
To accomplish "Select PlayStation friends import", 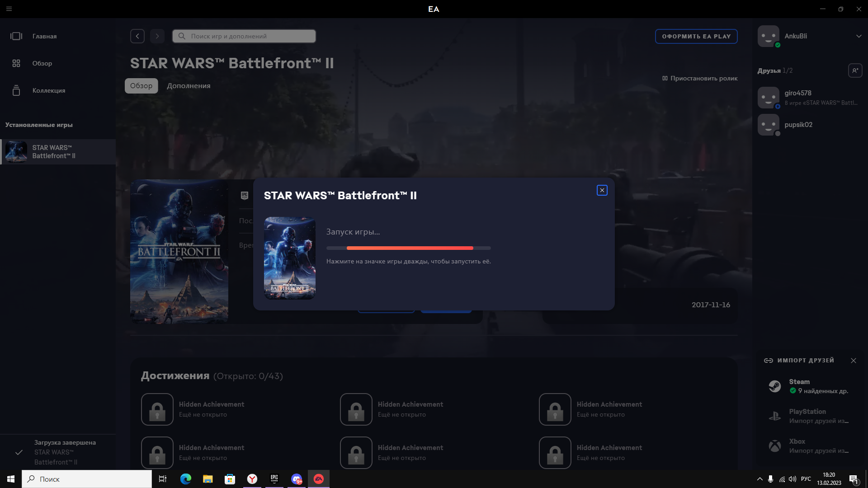I will click(x=809, y=416).
